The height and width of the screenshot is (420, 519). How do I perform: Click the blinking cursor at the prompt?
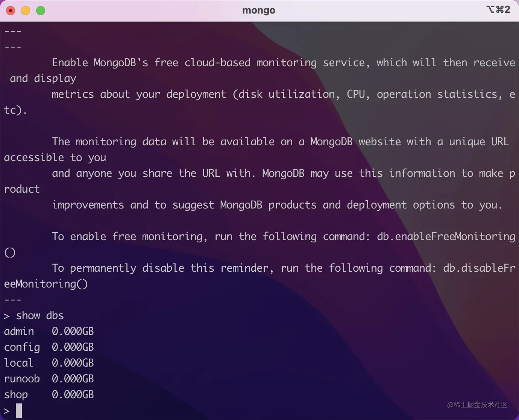pos(19,411)
